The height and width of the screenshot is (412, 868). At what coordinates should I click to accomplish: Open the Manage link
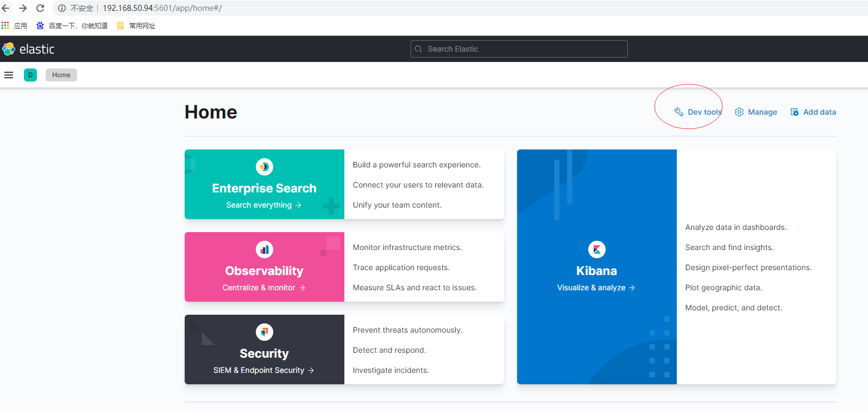756,112
